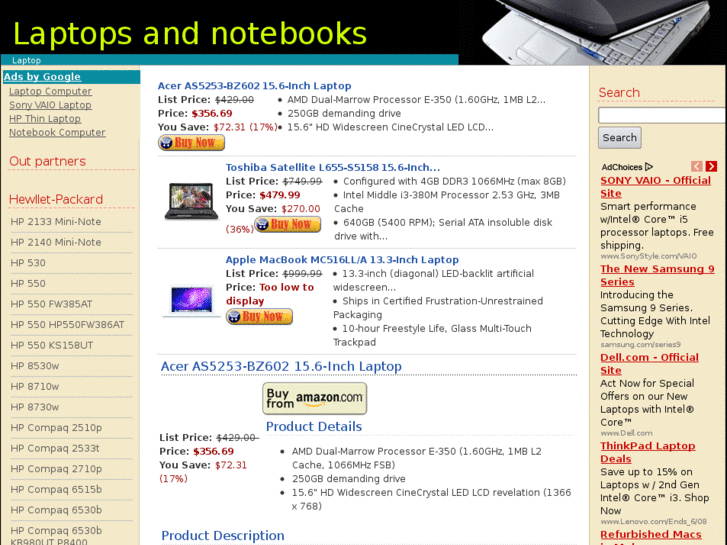Click Buy Now for the Acer AS5253 laptop
Image resolution: width=727 pixels, height=545 pixels.
tap(191, 142)
